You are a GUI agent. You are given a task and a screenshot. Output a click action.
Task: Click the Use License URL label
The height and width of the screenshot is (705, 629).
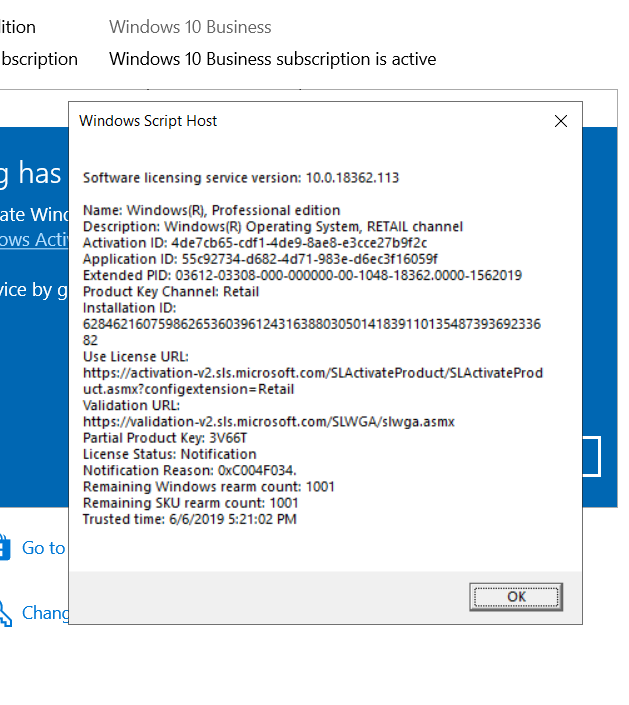pos(136,357)
